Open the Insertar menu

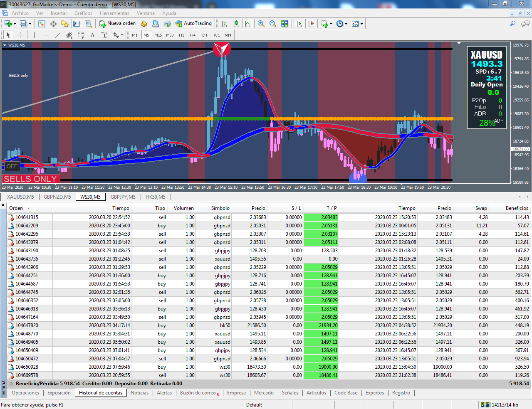59,13
